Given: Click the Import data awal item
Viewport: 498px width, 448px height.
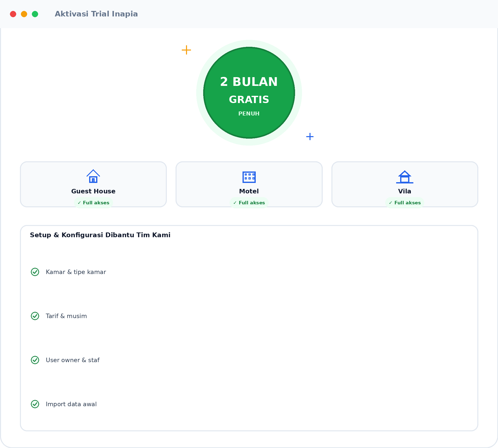Looking at the screenshot, I should [x=71, y=404].
